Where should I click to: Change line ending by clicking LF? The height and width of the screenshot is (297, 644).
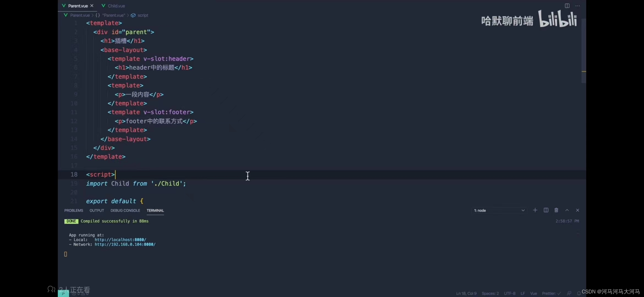click(522, 293)
